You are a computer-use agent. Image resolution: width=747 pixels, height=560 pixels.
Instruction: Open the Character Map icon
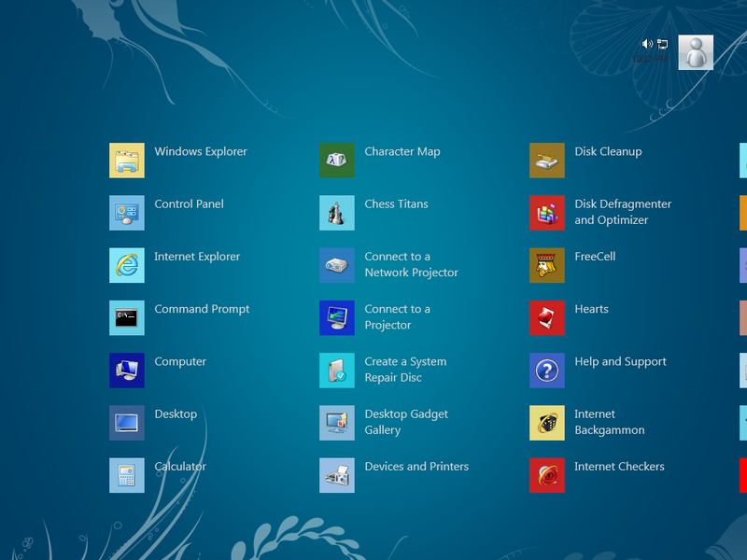(x=337, y=161)
